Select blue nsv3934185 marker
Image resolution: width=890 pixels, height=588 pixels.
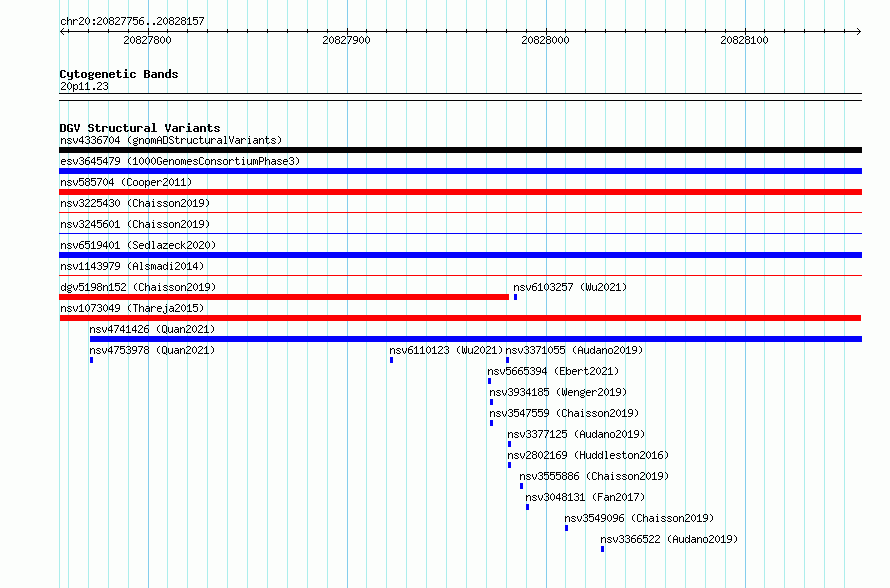[x=492, y=402]
